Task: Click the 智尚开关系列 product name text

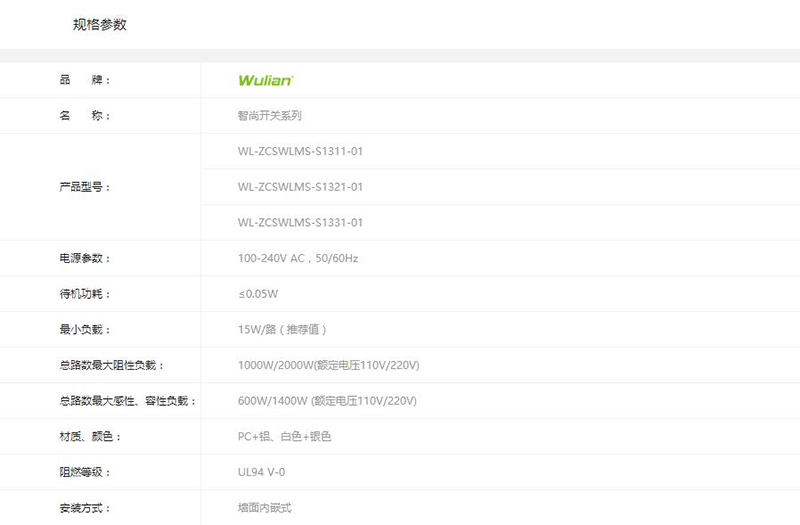Action: [270, 116]
